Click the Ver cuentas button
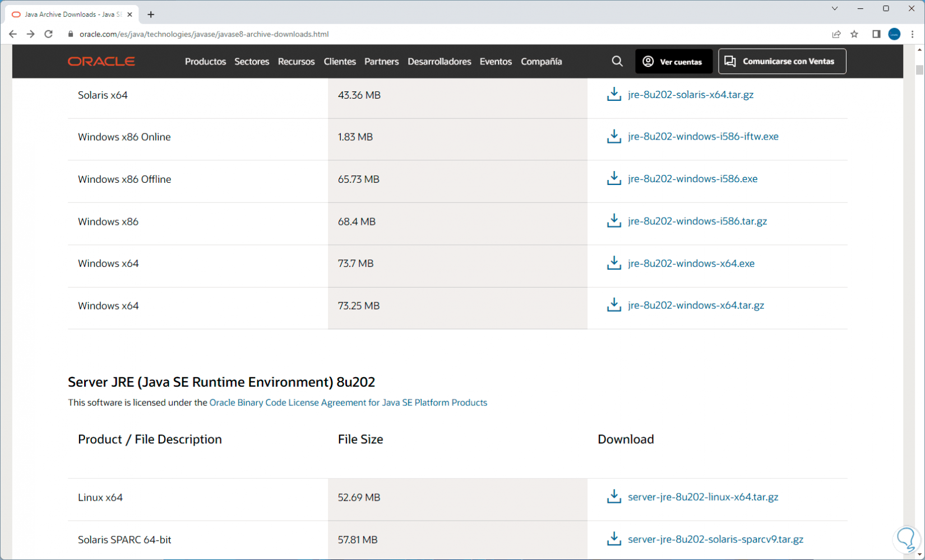The image size is (925, 560). coord(673,62)
